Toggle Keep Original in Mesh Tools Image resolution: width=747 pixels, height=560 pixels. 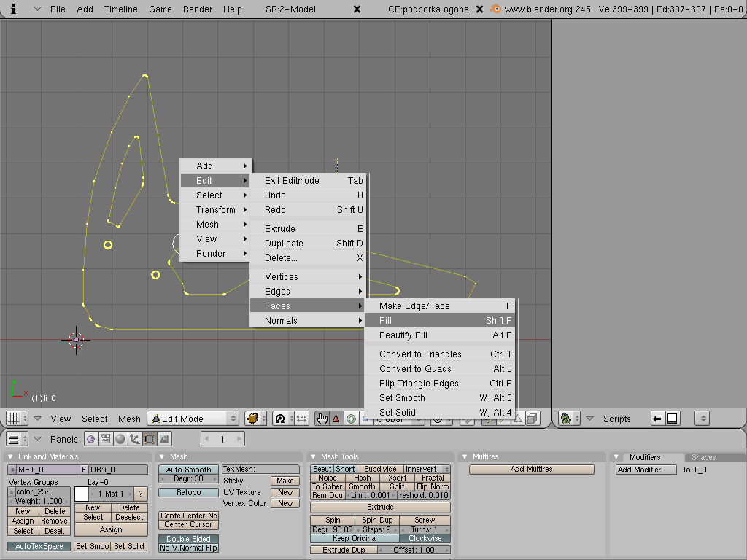click(x=355, y=538)
